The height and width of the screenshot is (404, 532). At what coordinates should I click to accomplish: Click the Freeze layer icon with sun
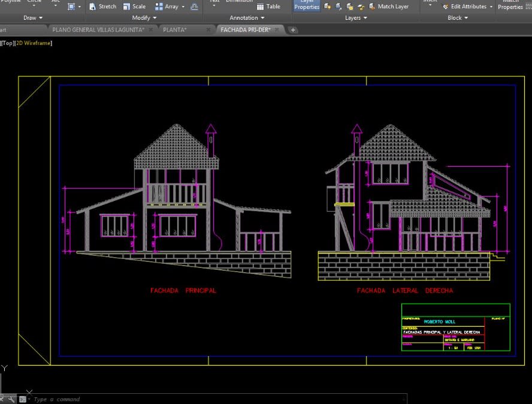click(349, 7)
